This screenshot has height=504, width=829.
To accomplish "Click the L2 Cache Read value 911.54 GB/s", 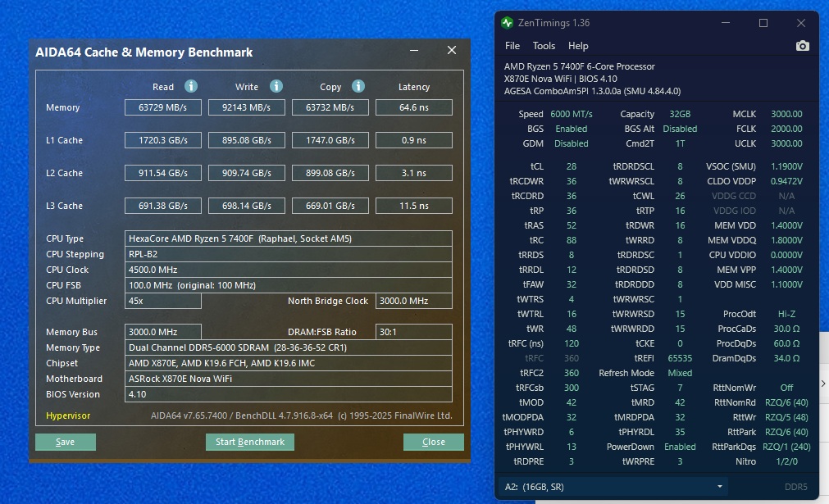I will point(163,173).
